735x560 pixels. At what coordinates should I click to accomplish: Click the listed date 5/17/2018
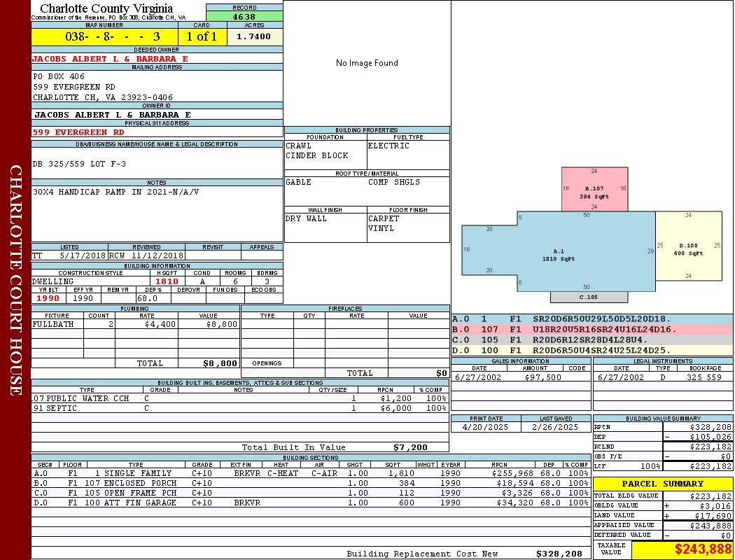[x=83, y=256]
